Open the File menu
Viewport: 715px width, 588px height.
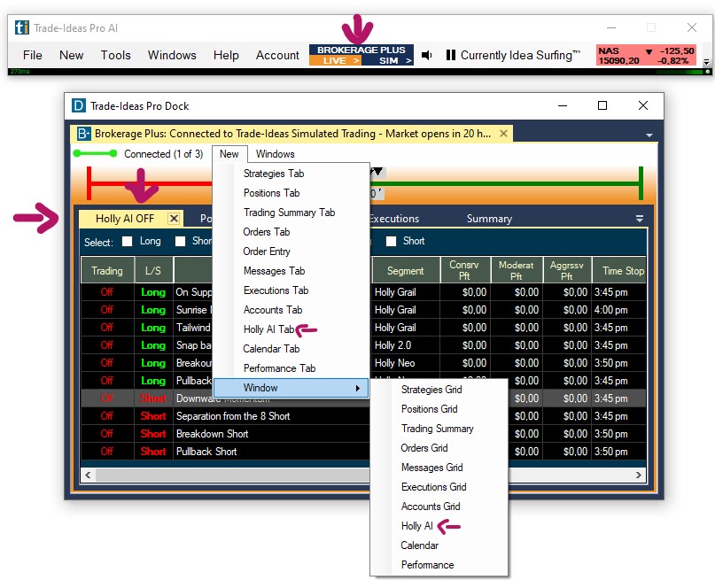[33, 55]
